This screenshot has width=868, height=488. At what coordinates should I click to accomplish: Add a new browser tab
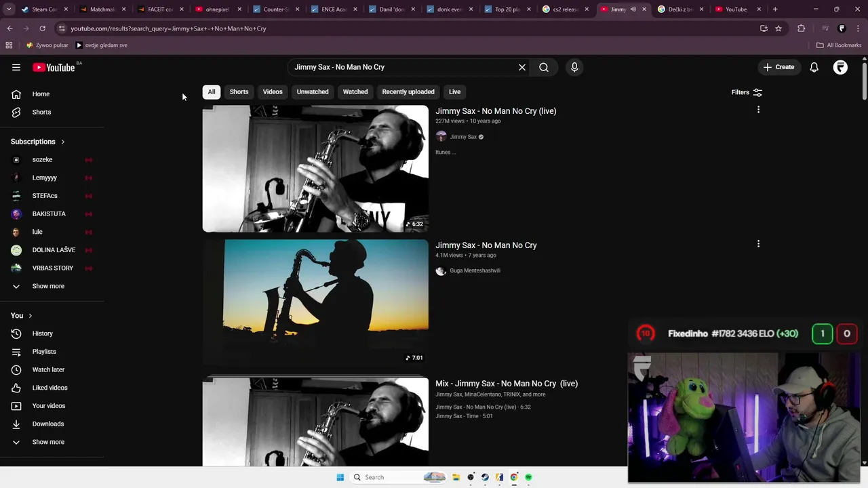[x=775, y=9]
